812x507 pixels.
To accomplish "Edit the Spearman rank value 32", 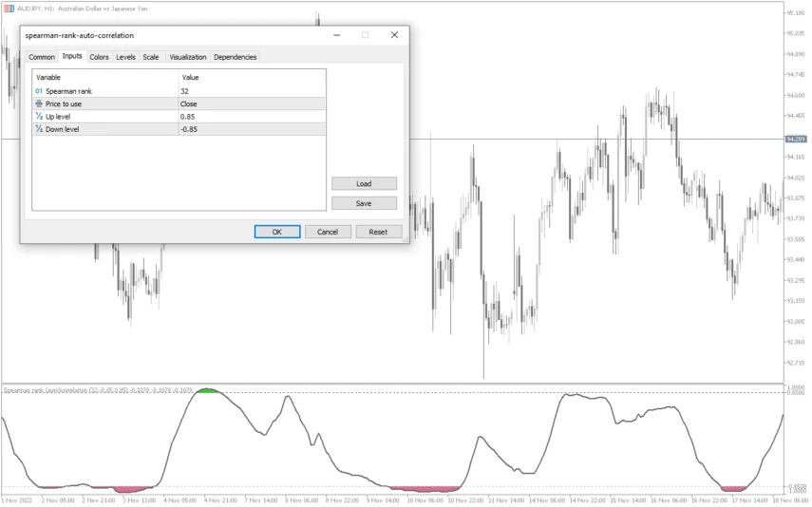I will click(253, 91).
